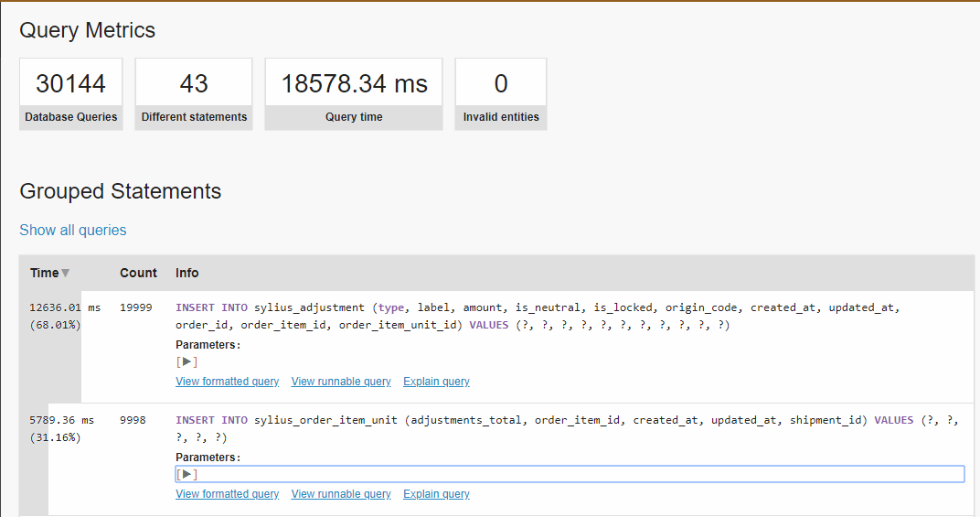The width and height of the screenshot is (980, 517).
Task: Sort by the Time column header
Action: coord(45,273)
